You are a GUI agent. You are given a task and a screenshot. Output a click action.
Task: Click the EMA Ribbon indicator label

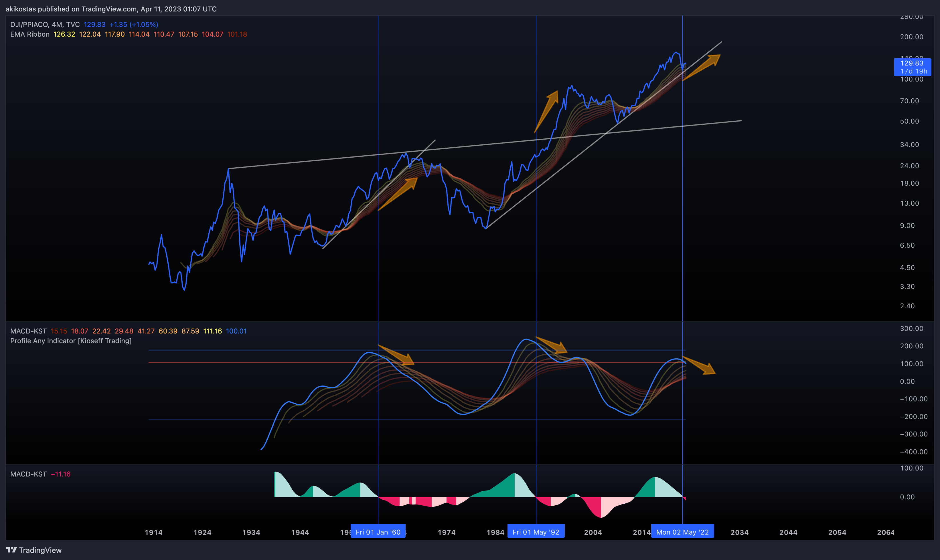point(30,34)
